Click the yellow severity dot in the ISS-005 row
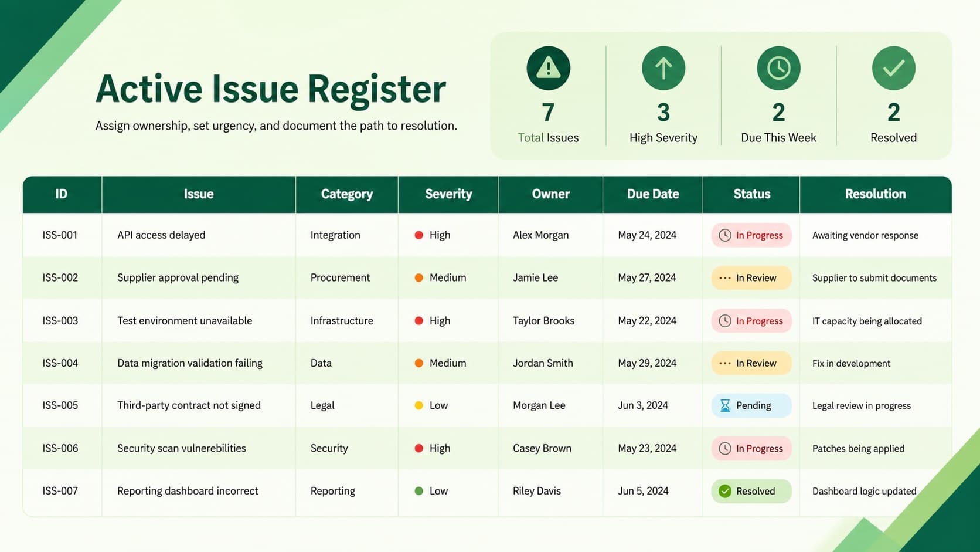 coord(419,405)
